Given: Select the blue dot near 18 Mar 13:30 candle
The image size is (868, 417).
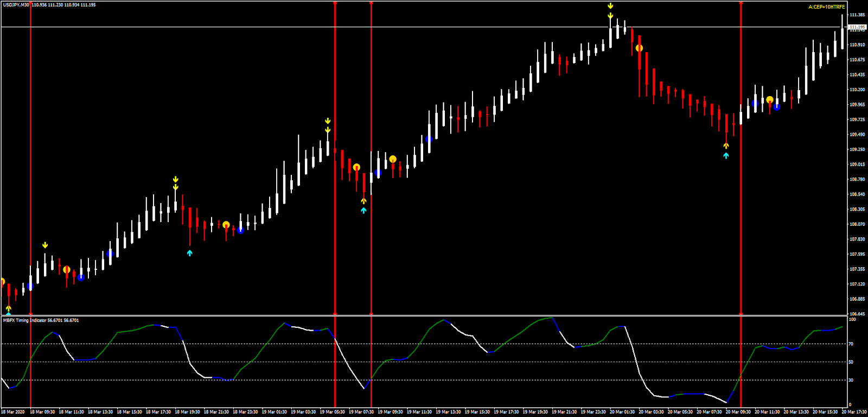Looking at the screenshot, I should coord(81,277).
